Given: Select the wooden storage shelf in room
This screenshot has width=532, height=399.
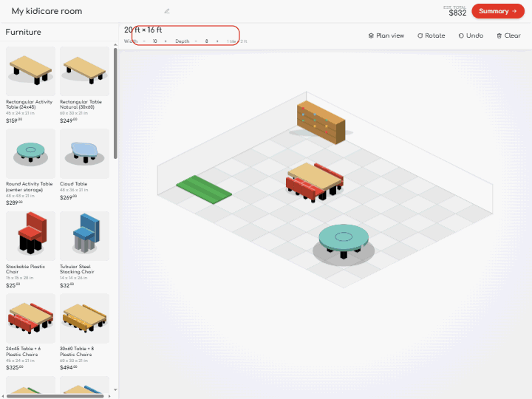Looking at the screenshot, I should (321, 122).
